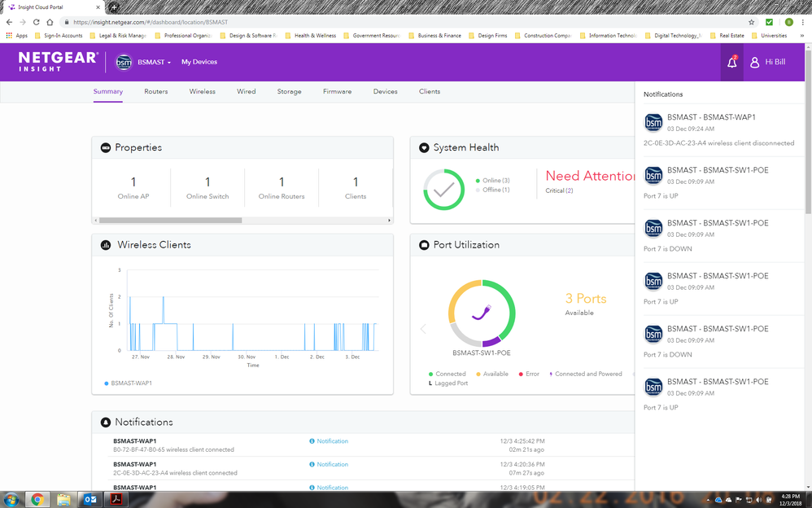Switch to the Wireless tab

pos(202,92)
